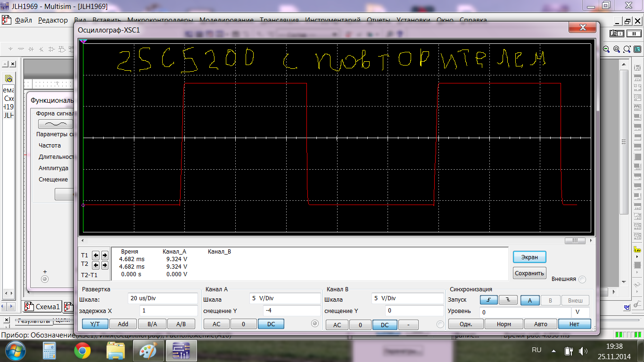The image size is (644, 362).
Task: Open the Multisim app icon in taskbar
Action: 180,351
